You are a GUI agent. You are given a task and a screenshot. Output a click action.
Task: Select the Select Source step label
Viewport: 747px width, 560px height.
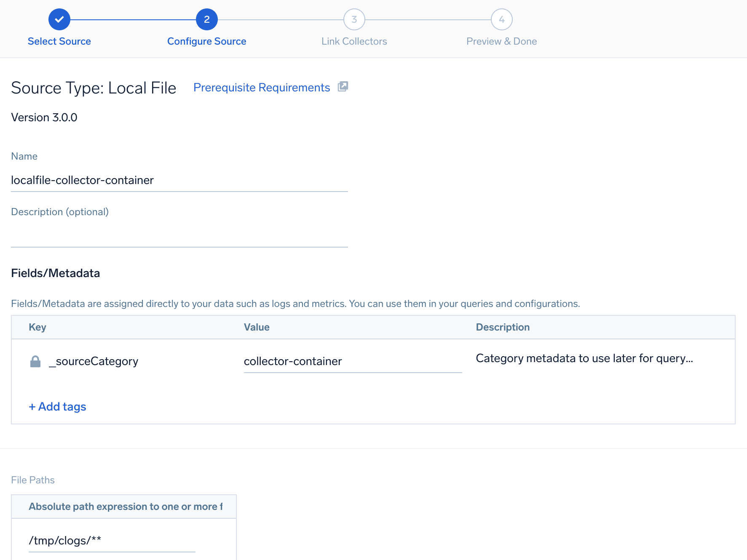point(59,41)
